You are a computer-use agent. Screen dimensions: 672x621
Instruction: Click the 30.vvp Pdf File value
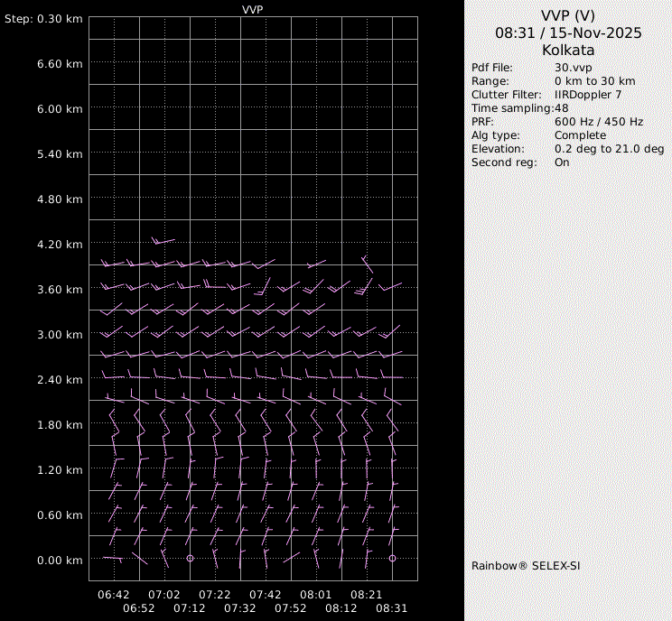click(574, 68)
